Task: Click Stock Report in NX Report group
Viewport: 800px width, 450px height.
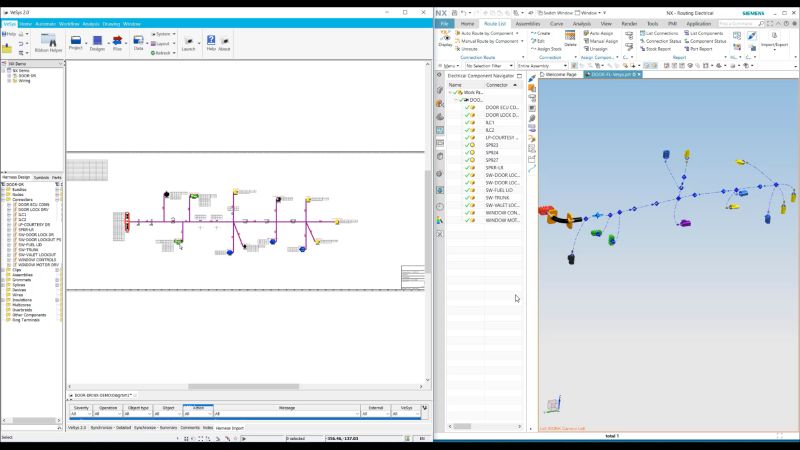Action: click(655, 49)
